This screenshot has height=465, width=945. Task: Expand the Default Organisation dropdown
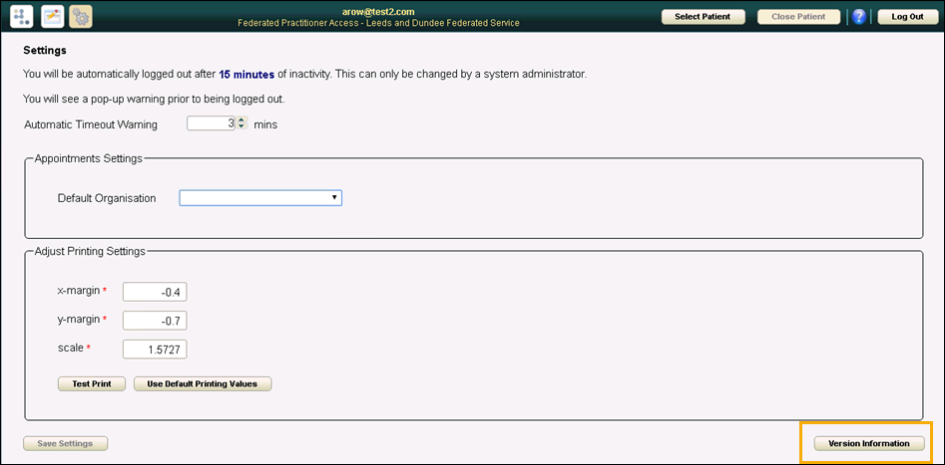coord(260,198)
